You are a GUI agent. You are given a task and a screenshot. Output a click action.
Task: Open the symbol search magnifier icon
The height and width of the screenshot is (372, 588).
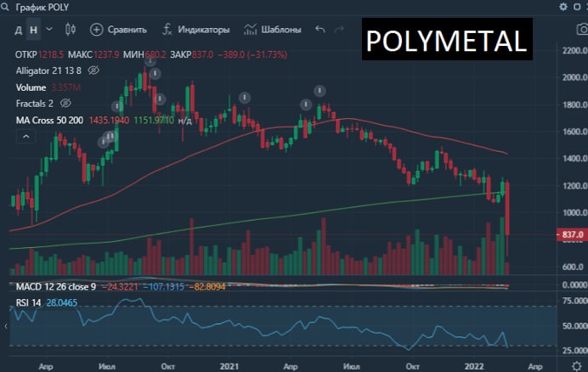pos(4,7)
